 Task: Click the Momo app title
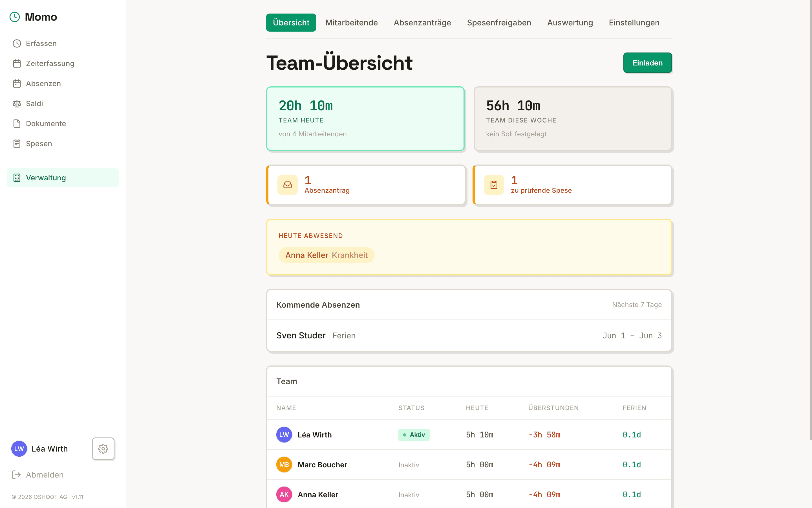pyautogui.click(x=41, y=17)
